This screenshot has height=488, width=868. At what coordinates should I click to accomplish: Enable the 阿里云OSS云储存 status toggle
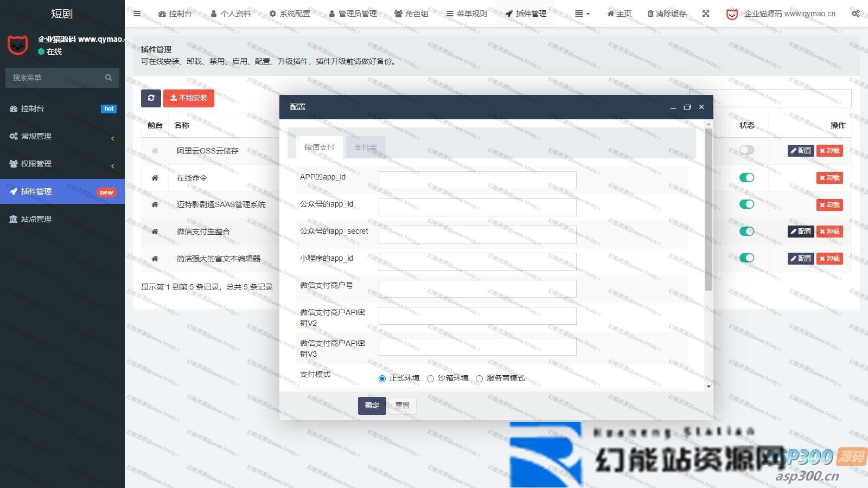[x=746, y=150]
